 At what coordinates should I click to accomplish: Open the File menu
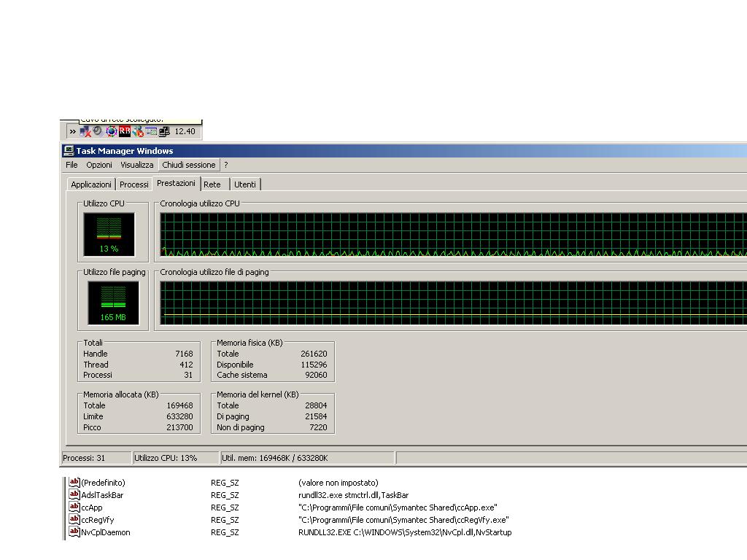[x=71, y=165]
